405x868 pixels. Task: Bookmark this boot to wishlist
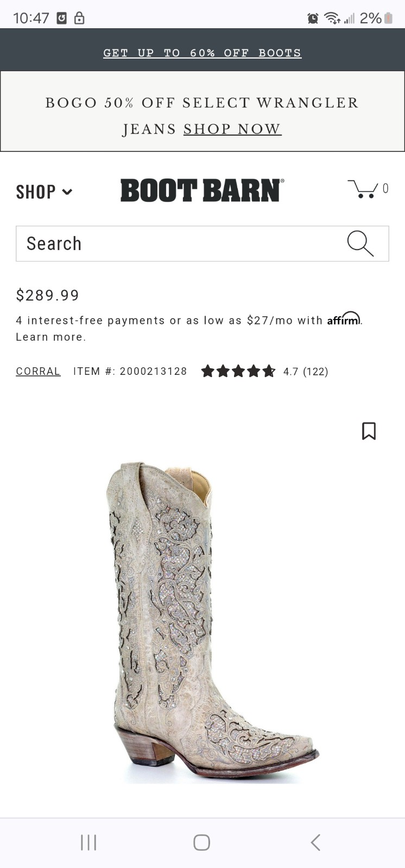[x=369, y=431]
